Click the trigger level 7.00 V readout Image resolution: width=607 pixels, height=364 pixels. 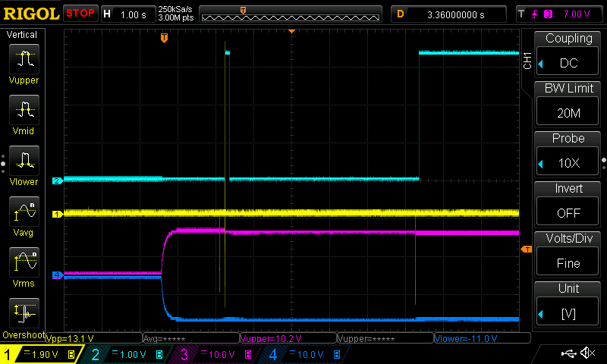(577, 14)
